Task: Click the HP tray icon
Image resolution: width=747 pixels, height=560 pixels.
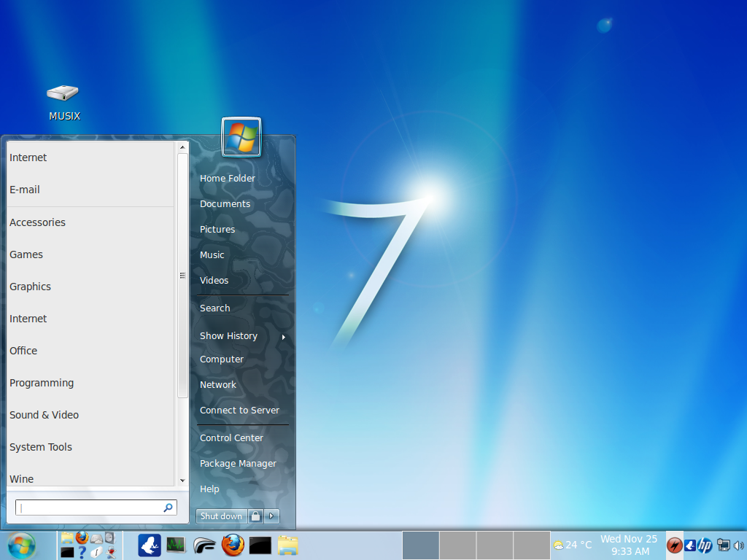Action: pos(705,545)
